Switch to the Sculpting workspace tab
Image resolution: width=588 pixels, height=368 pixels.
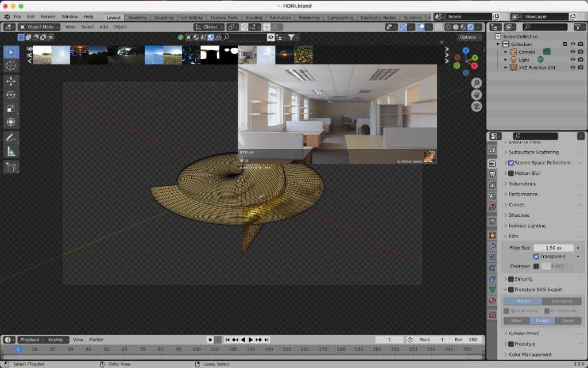tap(164, 18)
